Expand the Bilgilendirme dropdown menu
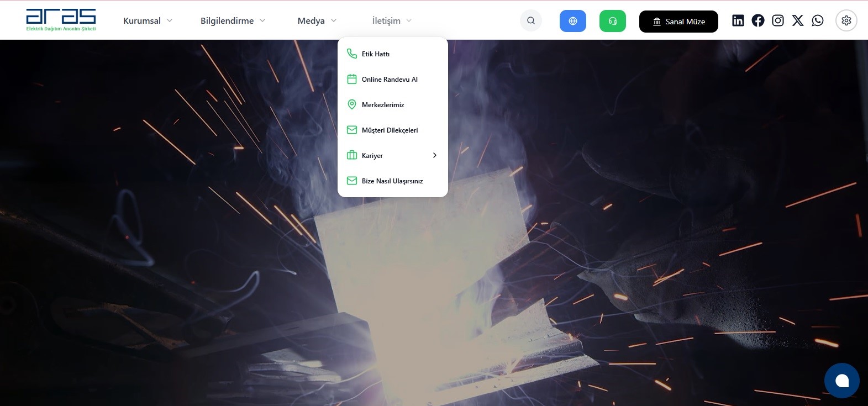The height and width of the screenshot is (406, 868). click(233, 20)
